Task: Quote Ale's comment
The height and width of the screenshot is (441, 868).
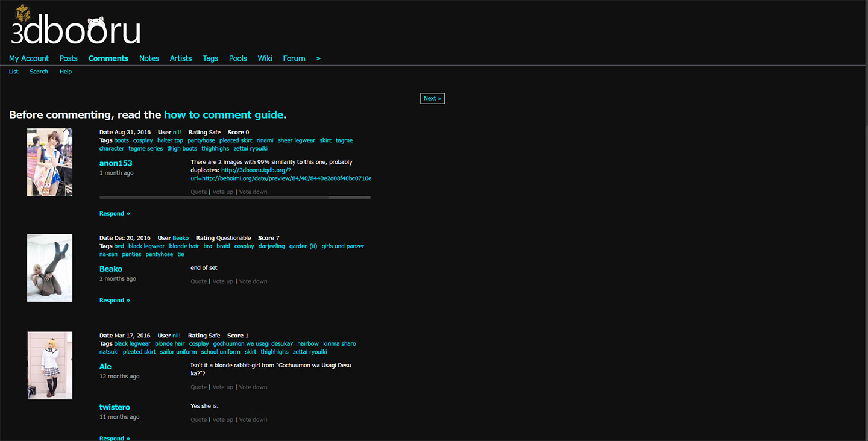Action: click(199, 387)
